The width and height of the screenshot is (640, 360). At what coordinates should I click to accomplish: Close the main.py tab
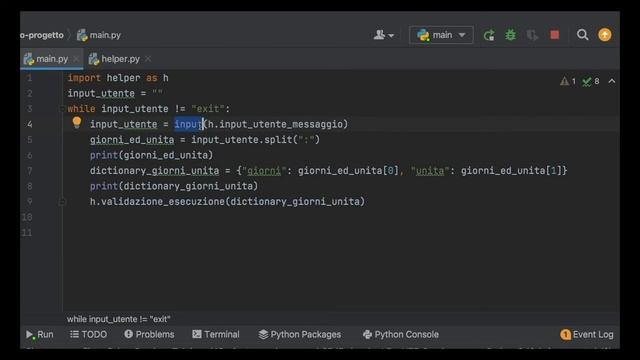(76, 59)
